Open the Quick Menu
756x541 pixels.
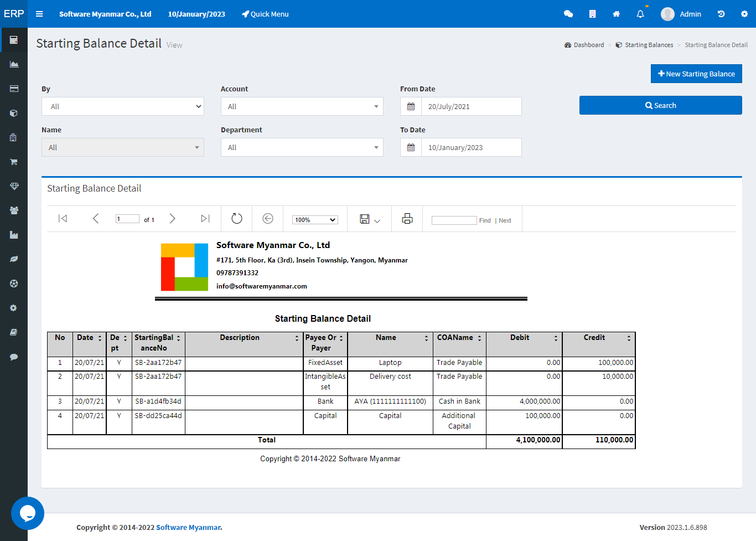265,14
